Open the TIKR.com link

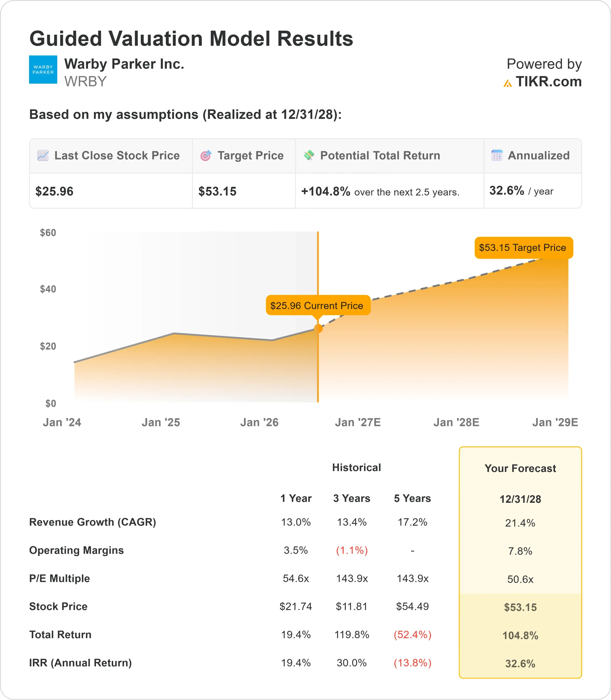[549, 82]
